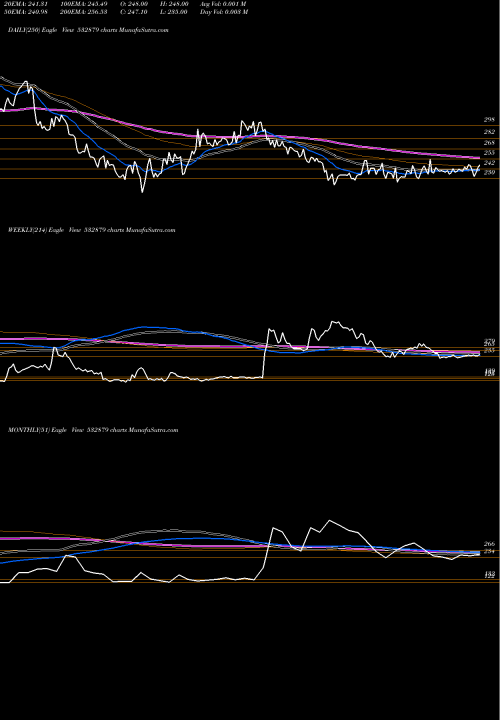500x720 pixels.
Task: Click the low price 'L:' value
Action: click(x=173, y=12)
